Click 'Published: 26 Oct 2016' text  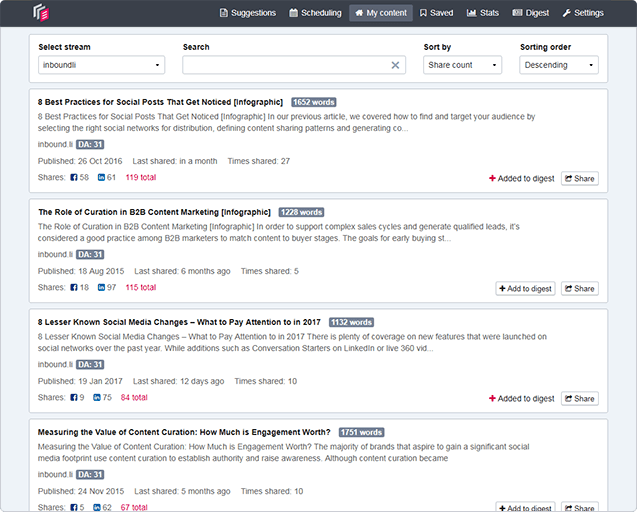pos(80,161)
